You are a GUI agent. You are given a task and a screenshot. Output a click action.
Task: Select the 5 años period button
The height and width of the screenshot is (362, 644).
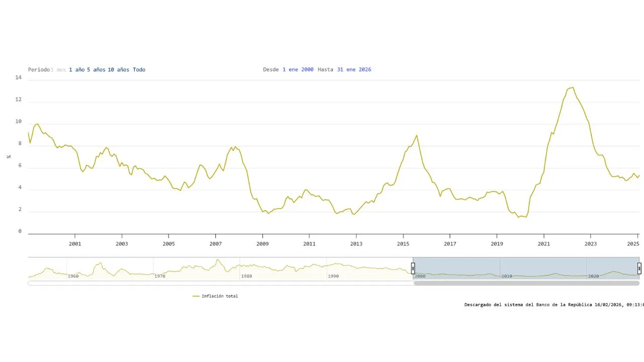coord(96,69)
